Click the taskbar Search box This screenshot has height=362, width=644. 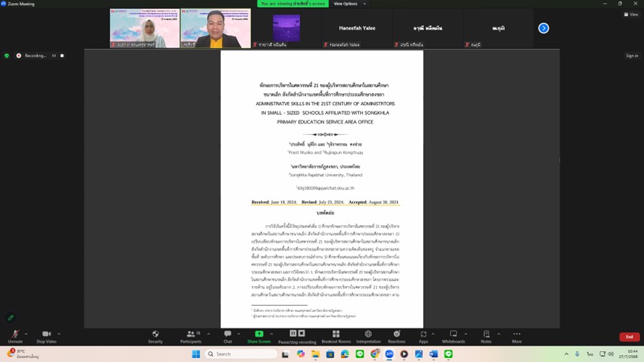click(240, 354)
